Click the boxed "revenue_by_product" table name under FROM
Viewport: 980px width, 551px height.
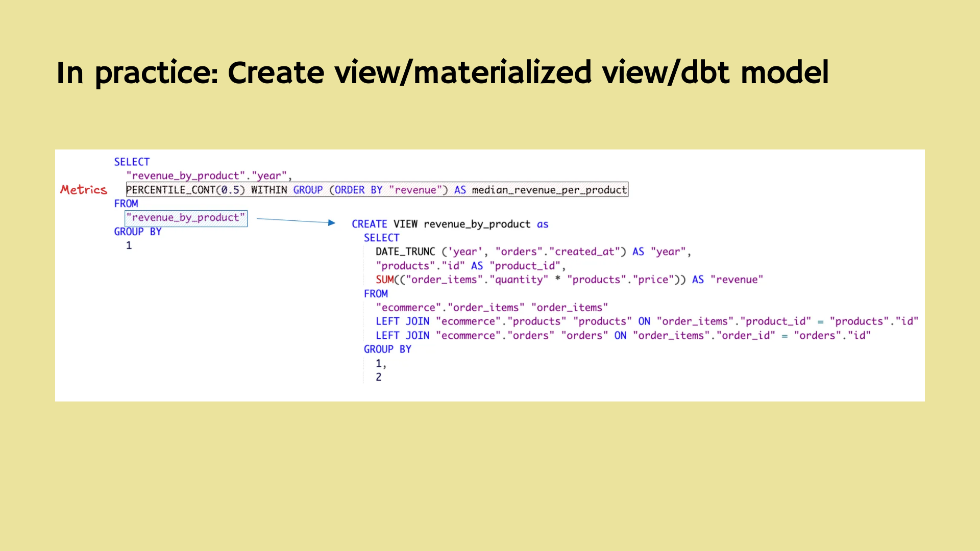(186, 218)
